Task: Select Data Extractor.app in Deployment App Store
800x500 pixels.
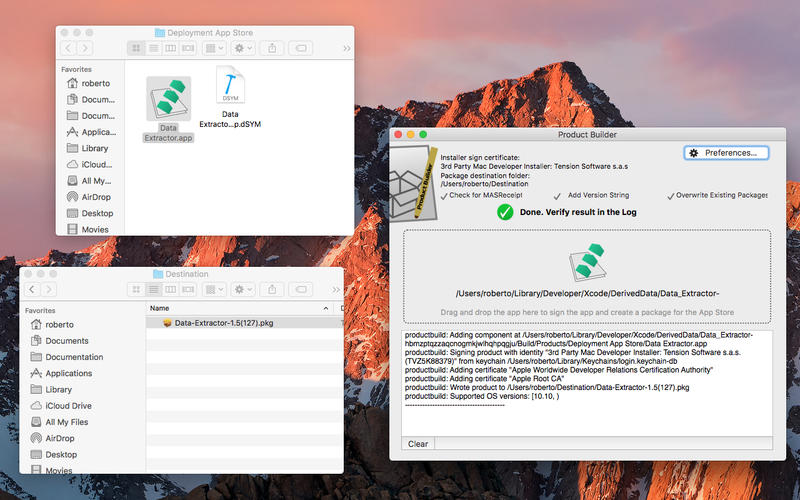Action: coord(168,109)
